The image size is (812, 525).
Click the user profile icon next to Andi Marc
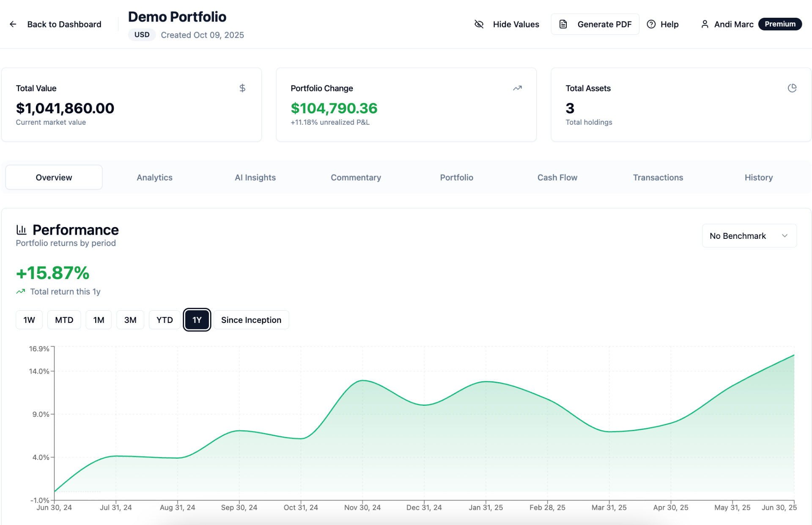(x=705, y=24)
